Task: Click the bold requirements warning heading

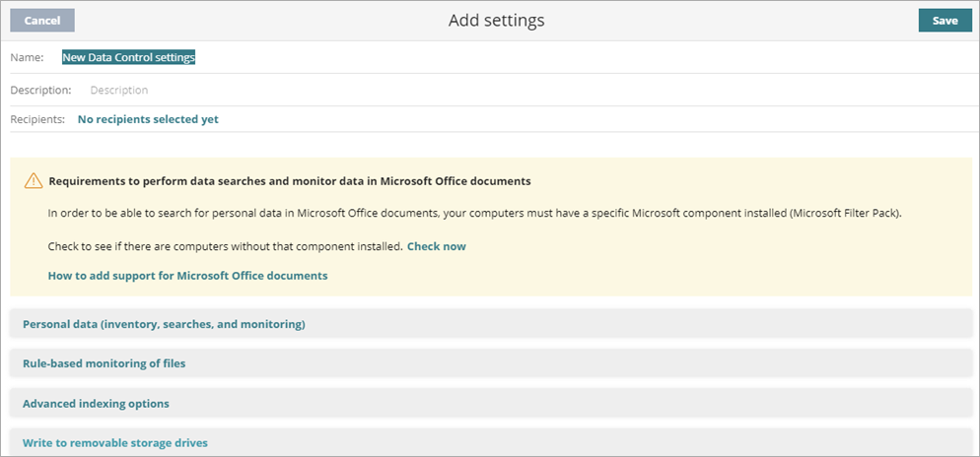Action: coord(289,181)
